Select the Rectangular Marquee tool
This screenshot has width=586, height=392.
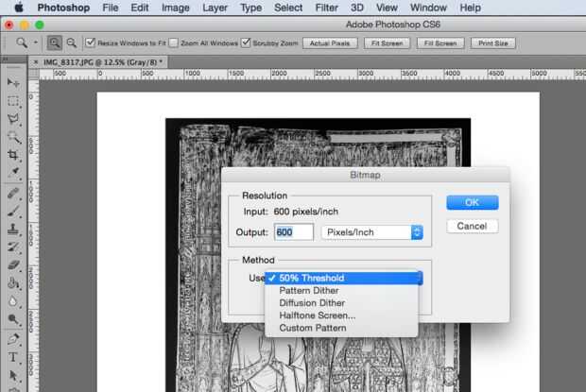coord(13,101)
